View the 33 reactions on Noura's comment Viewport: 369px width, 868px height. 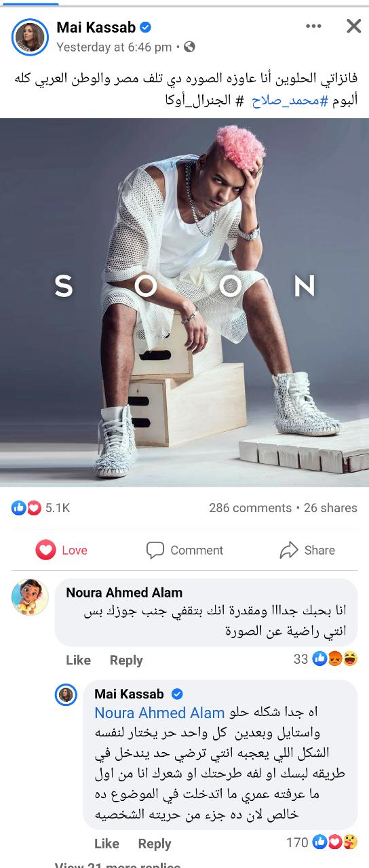(x=326, y=658)
